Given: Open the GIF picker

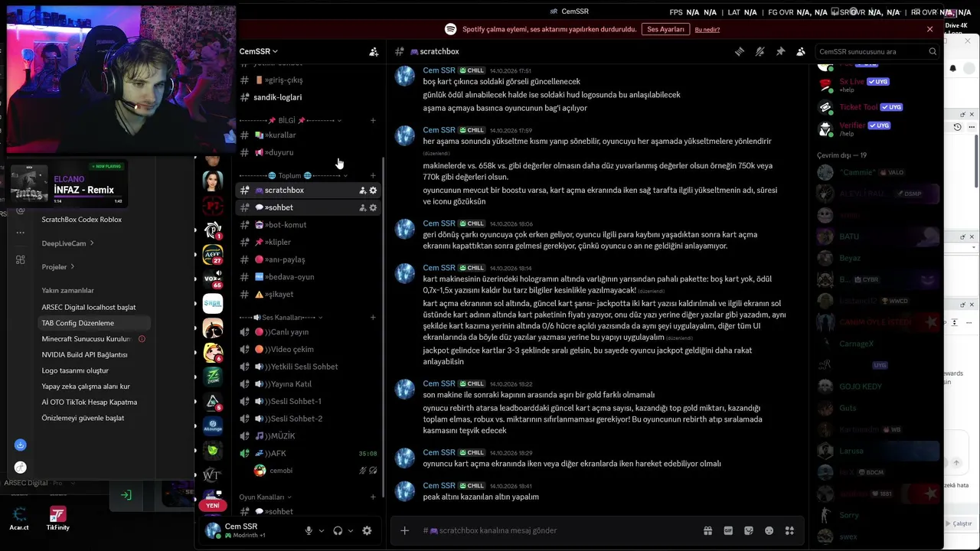Looking at the screenshot, I should [728, 530].
